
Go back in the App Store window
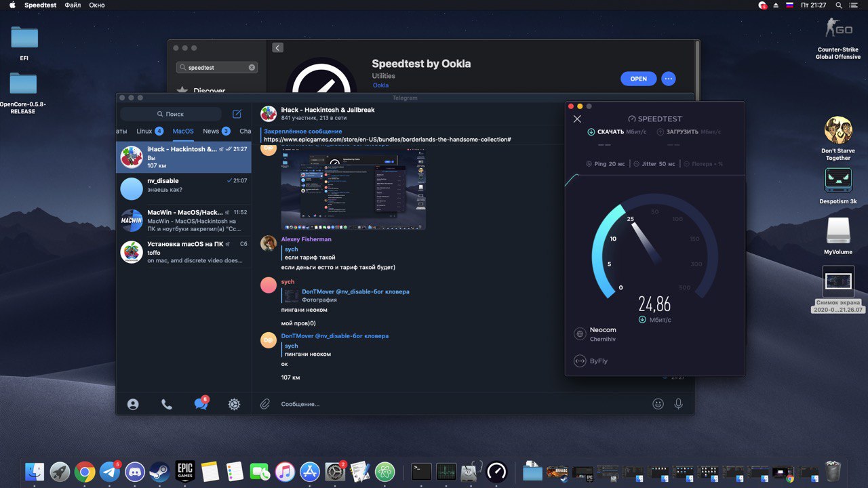[x=277, y=47]
